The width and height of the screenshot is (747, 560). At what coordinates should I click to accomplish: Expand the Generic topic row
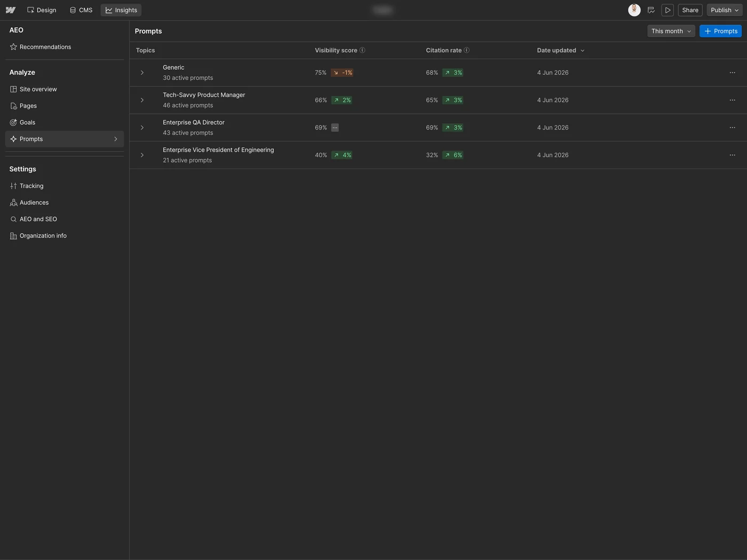coord(142,73)
